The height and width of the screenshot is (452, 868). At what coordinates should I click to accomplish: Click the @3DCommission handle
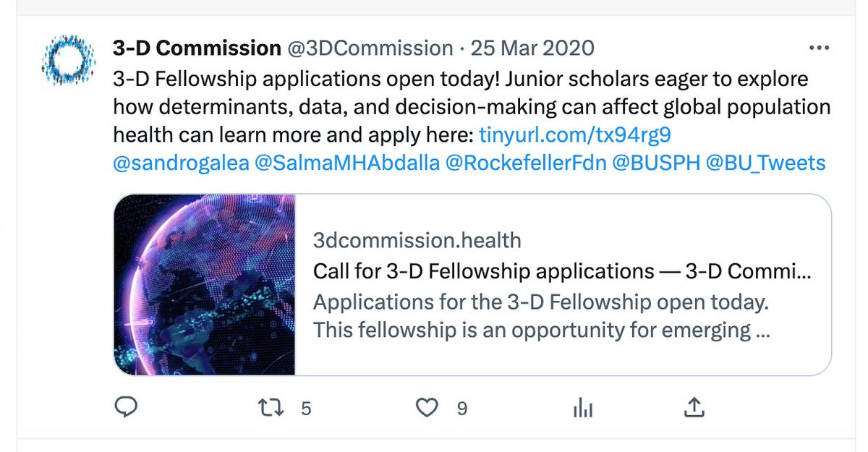coord(370,48)
